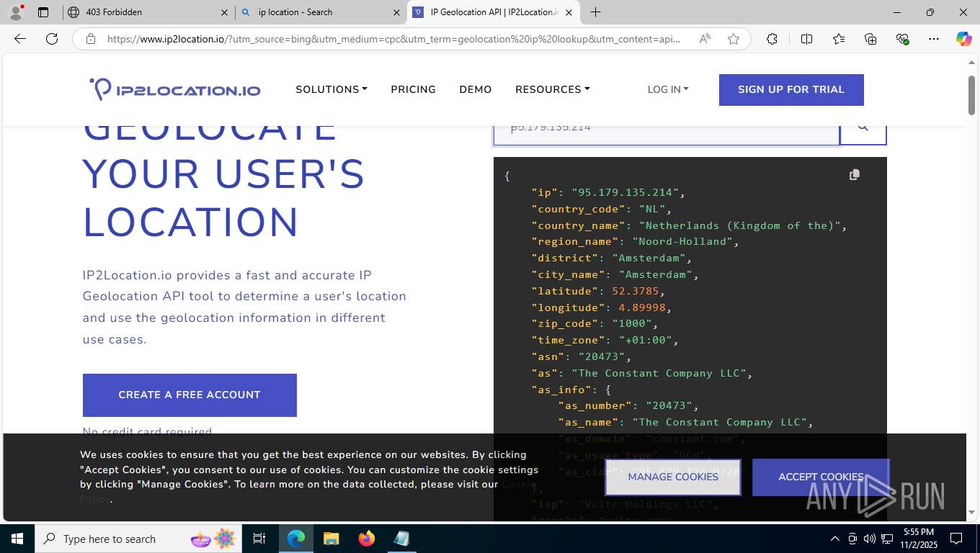Screen dimensions: 980x553
Task: Click scrollbar up arrow
Action: [x=971, y=63]
